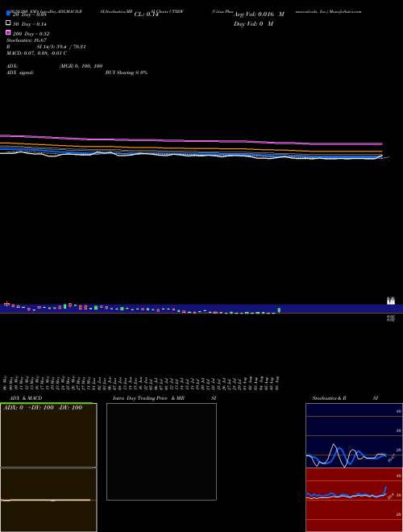
Task: Click the blue stochastics chart panel
Action: pos(354,435)
